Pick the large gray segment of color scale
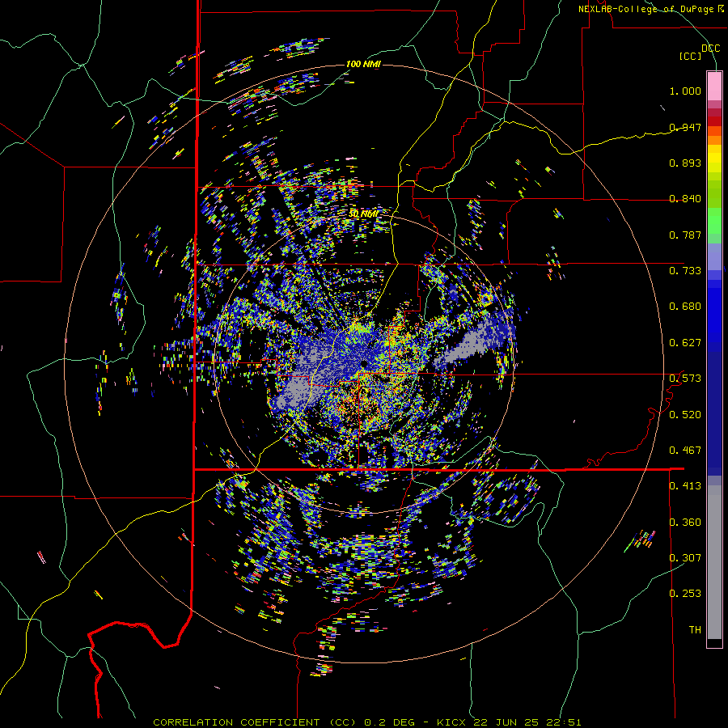 (714, 562)
